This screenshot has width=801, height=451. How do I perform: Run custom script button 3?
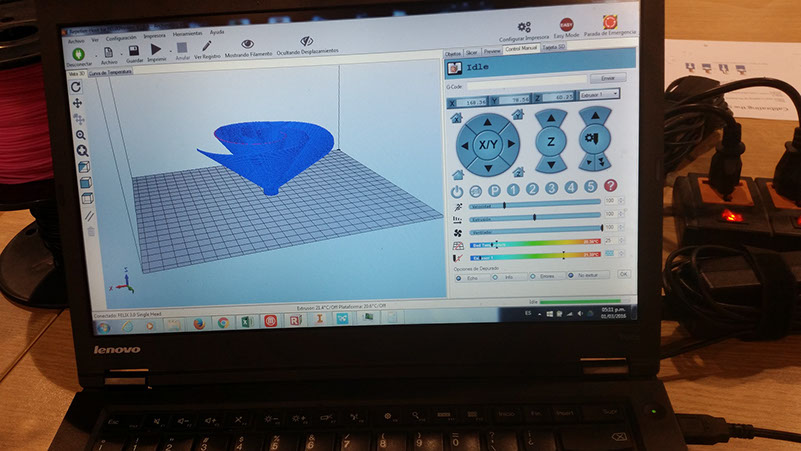[x=551, y=188]
